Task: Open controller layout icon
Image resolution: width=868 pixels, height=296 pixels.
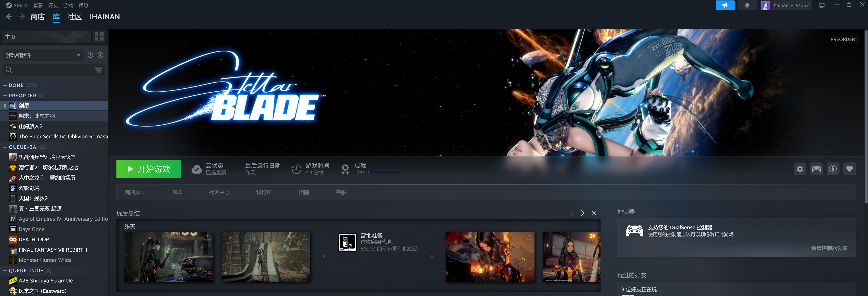Action: tap(816, 169)
